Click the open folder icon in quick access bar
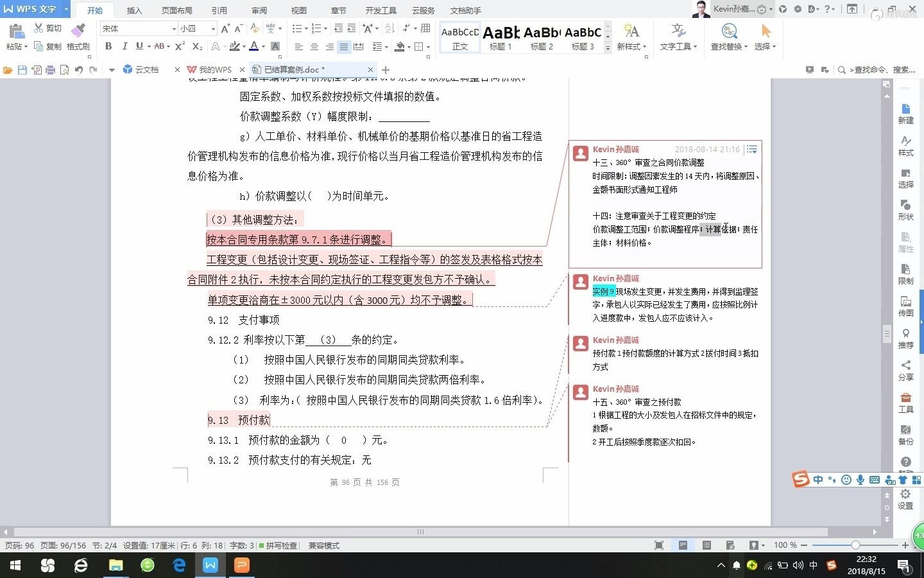The width and height of the screenshot is (924, 578). [x=8, y=69]
